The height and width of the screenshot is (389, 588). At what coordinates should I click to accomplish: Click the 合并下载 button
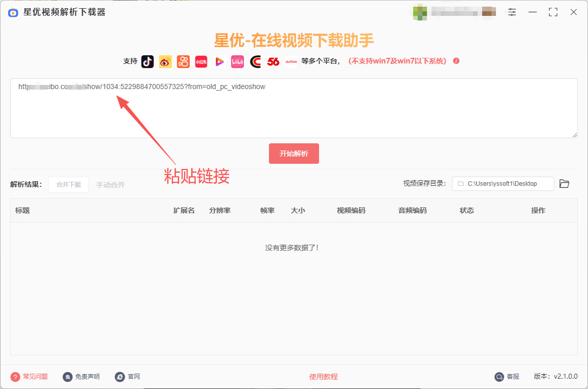[69, 185]
